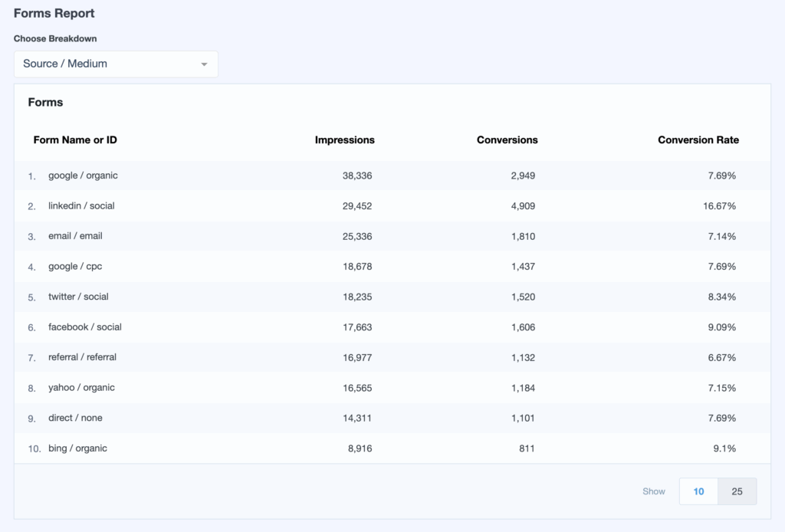Image resolution: width=785 pixels, height=532 pixels.
Task: Click the Form Name or ID header
Action: [75, 140]
